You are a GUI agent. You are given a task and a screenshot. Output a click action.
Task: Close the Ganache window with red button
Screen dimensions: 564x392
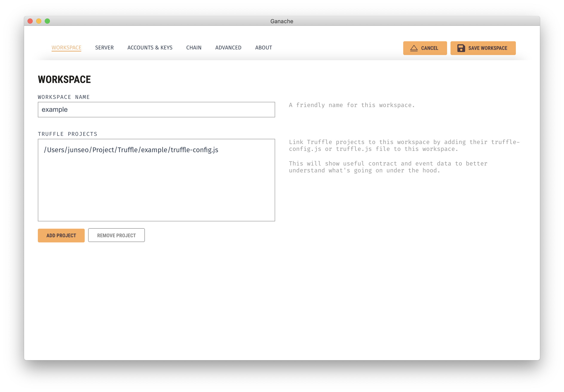30,21
